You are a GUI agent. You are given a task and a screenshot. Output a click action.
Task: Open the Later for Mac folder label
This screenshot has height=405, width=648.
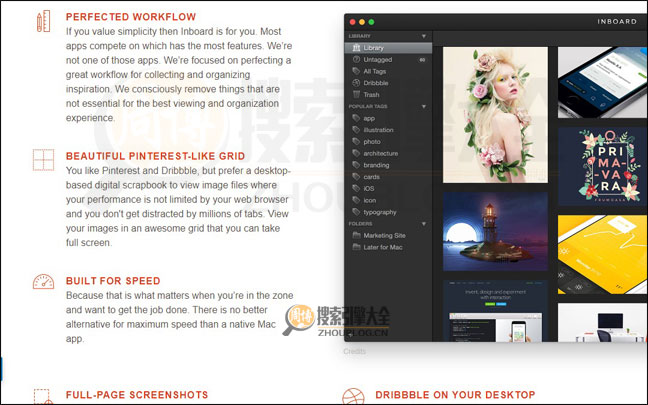click(383, 247)
